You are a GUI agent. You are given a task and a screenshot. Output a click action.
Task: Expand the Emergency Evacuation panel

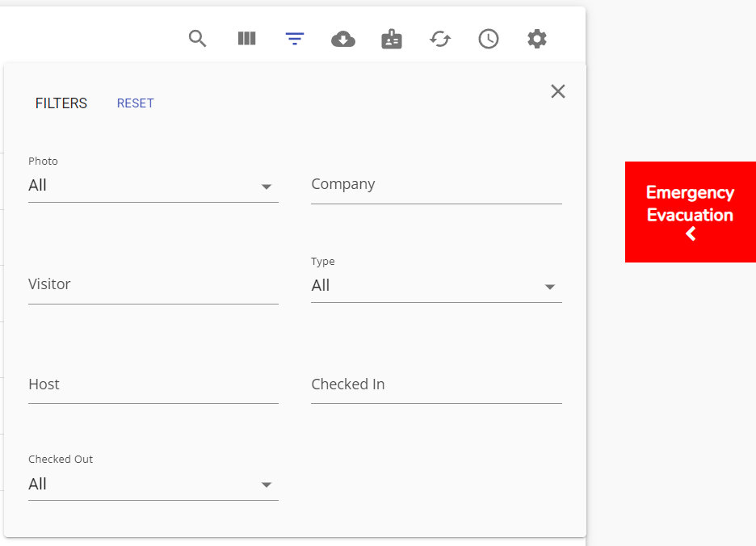point(691,233)
